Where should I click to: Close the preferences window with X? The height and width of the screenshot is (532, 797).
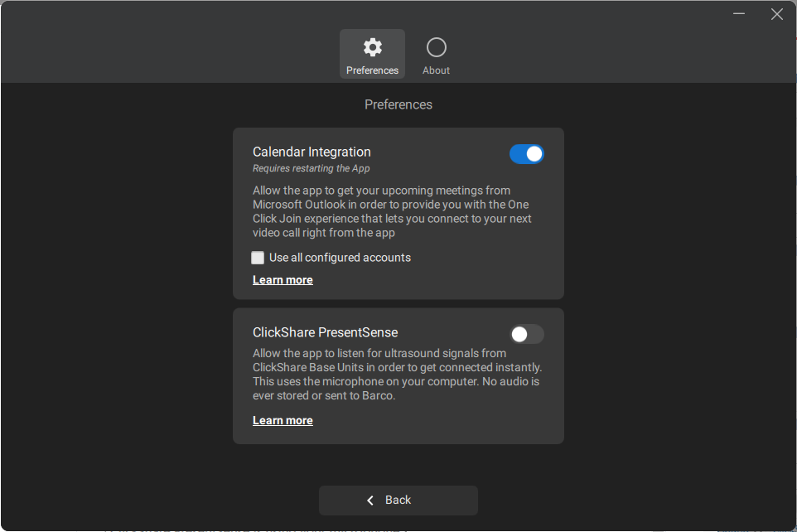coord(777,14)
